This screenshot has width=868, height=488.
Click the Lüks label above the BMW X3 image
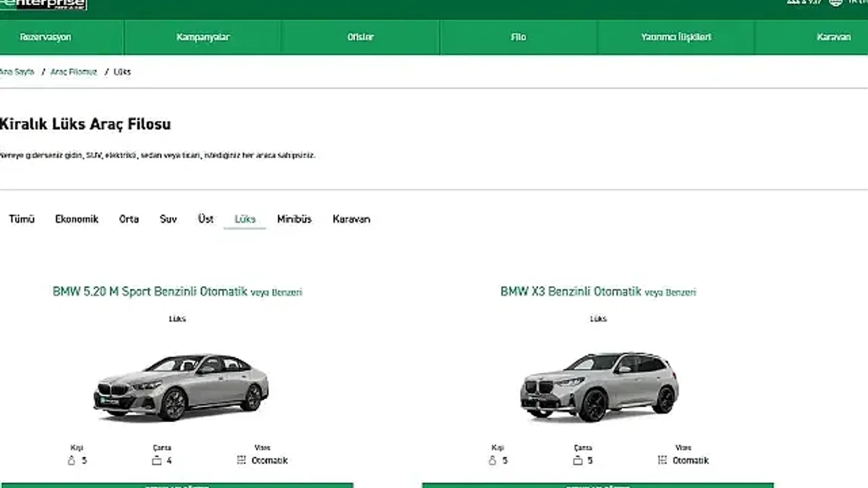tap(598, 319)
